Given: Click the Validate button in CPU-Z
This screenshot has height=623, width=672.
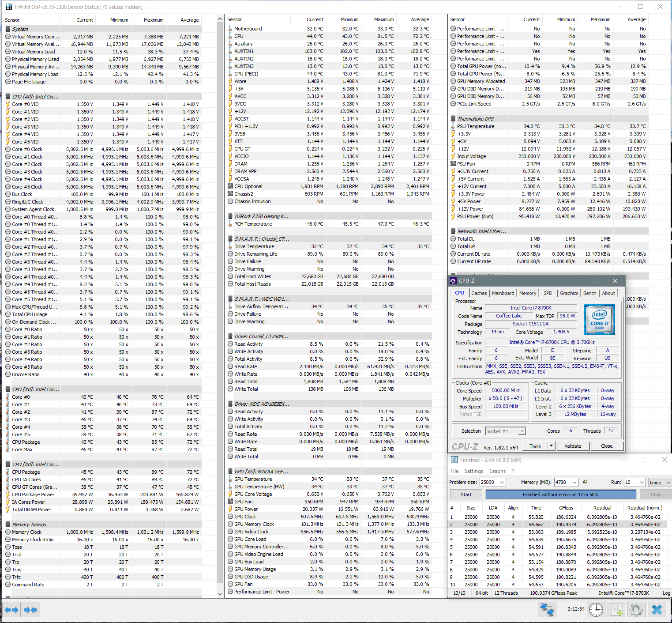Looking at the screenshot, I should coord(573,446).
